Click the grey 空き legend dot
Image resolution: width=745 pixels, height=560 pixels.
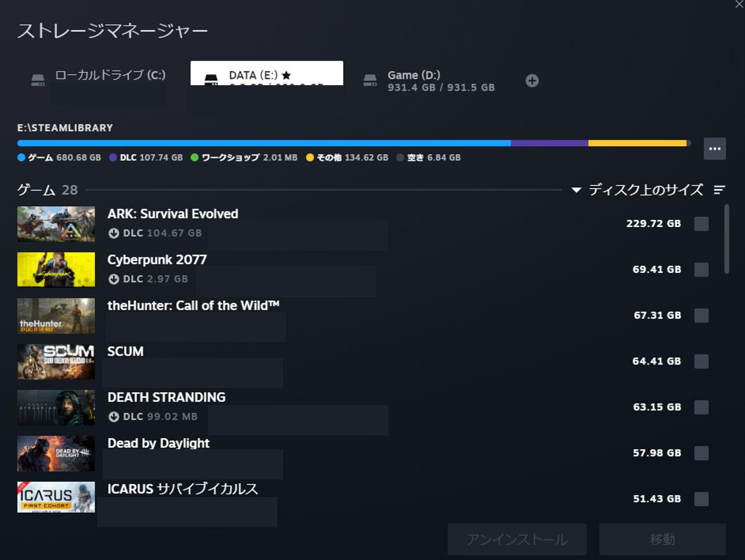pyautogui.click(x=401, y=158)
